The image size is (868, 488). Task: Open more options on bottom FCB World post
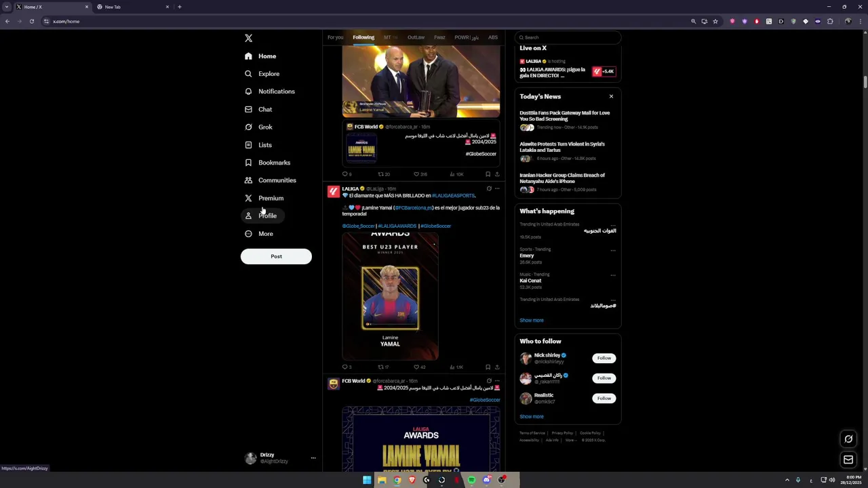click(497, 381)
